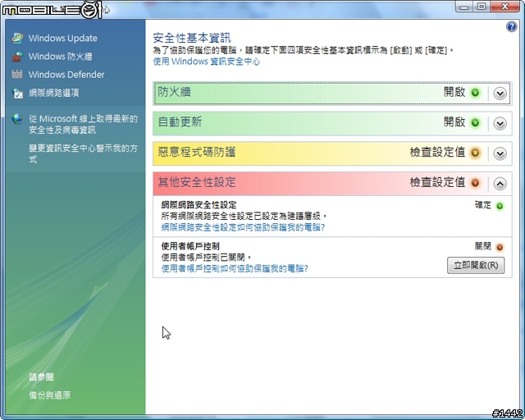Open Windows Update from the sidebar
This screenshot has width=525, height=420.
tap(62, 39)
